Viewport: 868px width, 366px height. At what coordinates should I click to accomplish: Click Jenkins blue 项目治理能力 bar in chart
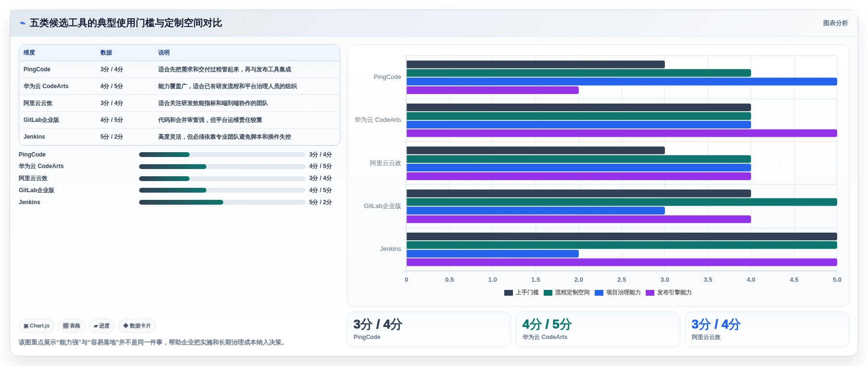(493, 254)
